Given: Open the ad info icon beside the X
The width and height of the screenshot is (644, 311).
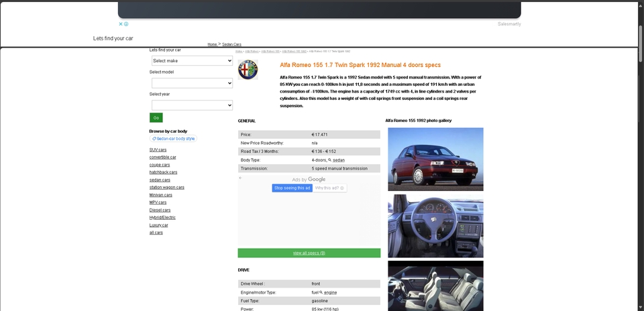Looking at the screenshot, I should tap(126, 24).
